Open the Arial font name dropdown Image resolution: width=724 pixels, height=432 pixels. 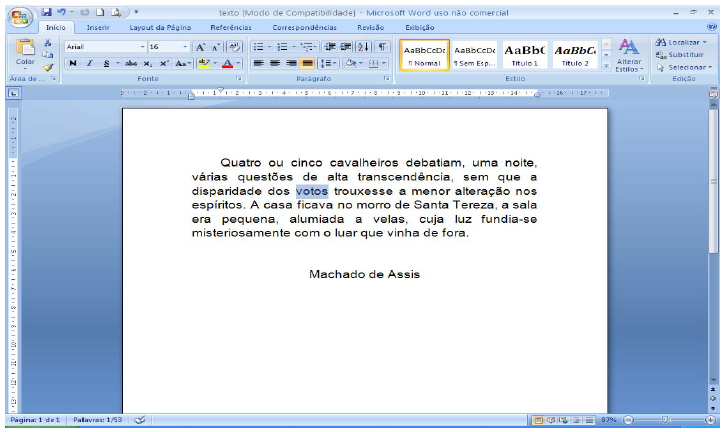click(x=142, y=47)
